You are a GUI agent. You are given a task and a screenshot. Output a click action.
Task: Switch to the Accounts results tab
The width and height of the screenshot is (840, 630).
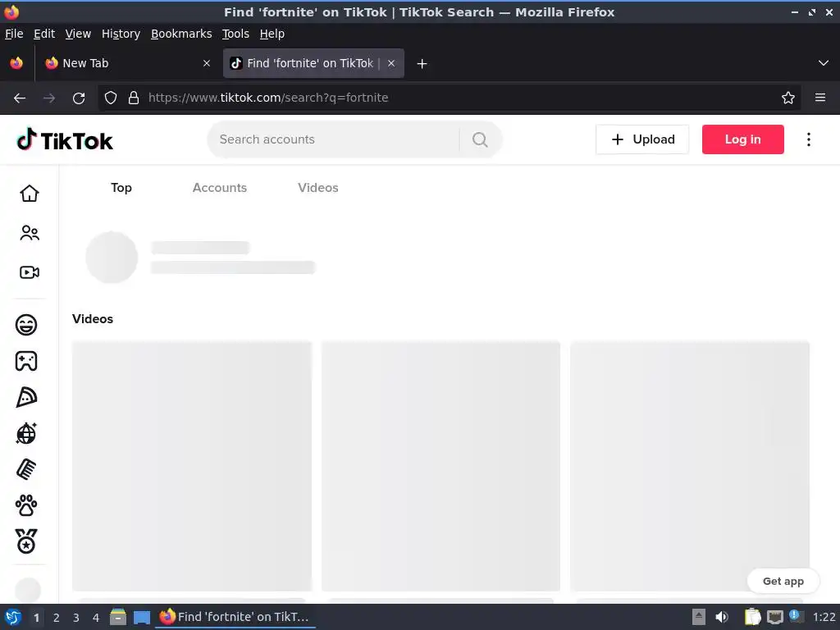tap(220, 188)
